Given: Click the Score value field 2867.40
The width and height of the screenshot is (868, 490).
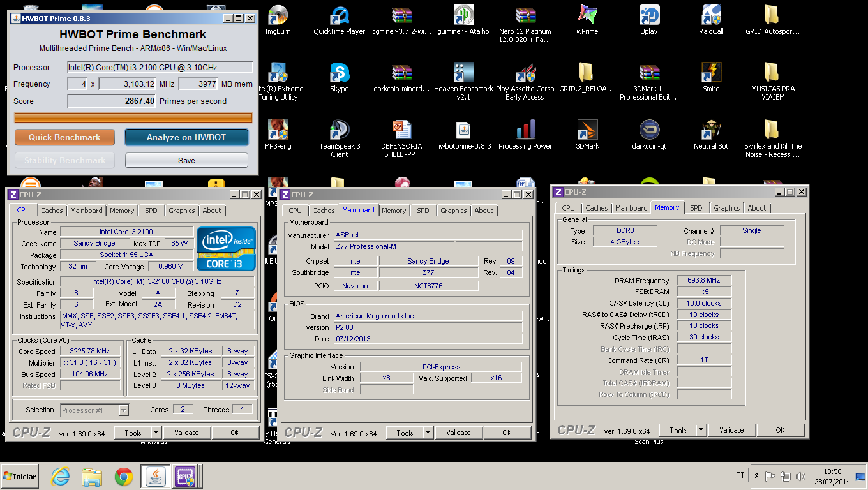Looking at the screenshot, I should pos(112,101).
